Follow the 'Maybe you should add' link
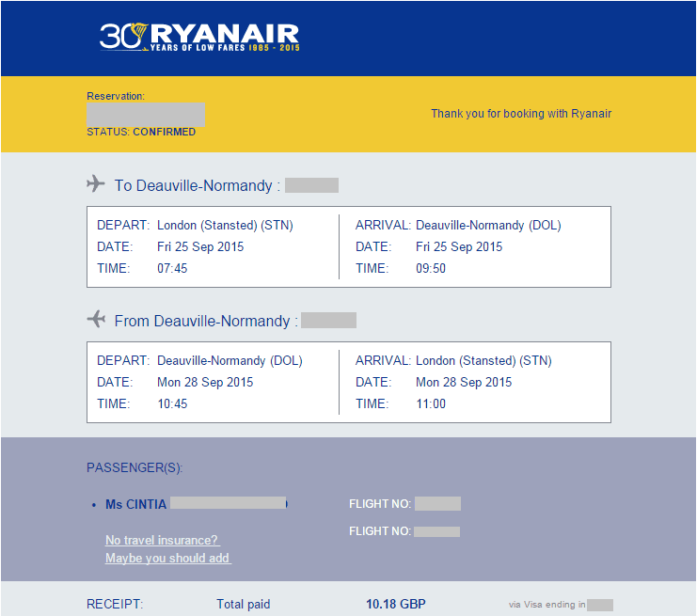 pyautogui.click(x=167, y=558)
